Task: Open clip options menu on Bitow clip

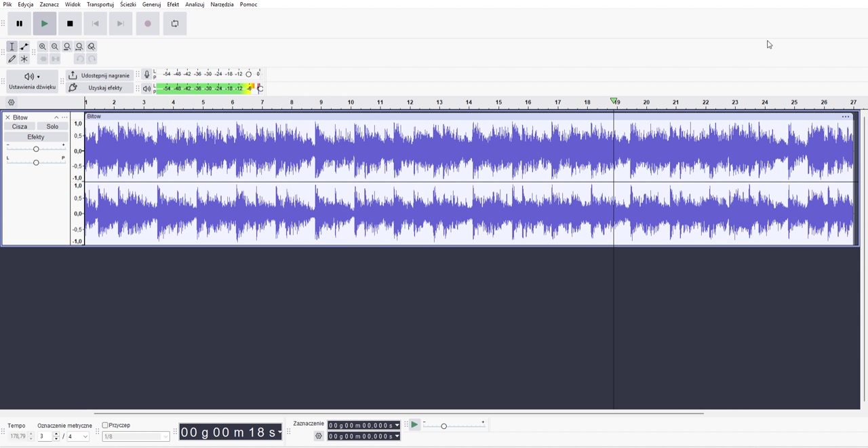Action: tap(846, 117)
